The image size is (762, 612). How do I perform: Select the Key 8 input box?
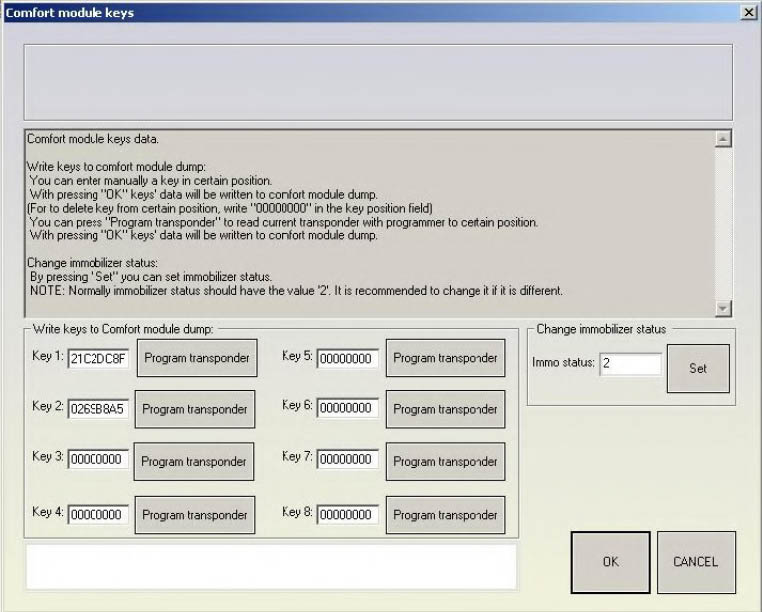click(348, 515)
